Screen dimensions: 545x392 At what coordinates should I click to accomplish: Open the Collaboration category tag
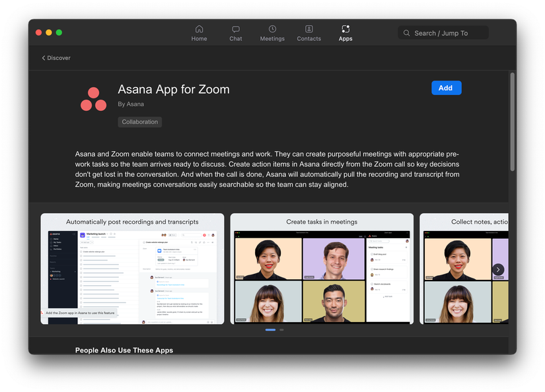point(140,122)
